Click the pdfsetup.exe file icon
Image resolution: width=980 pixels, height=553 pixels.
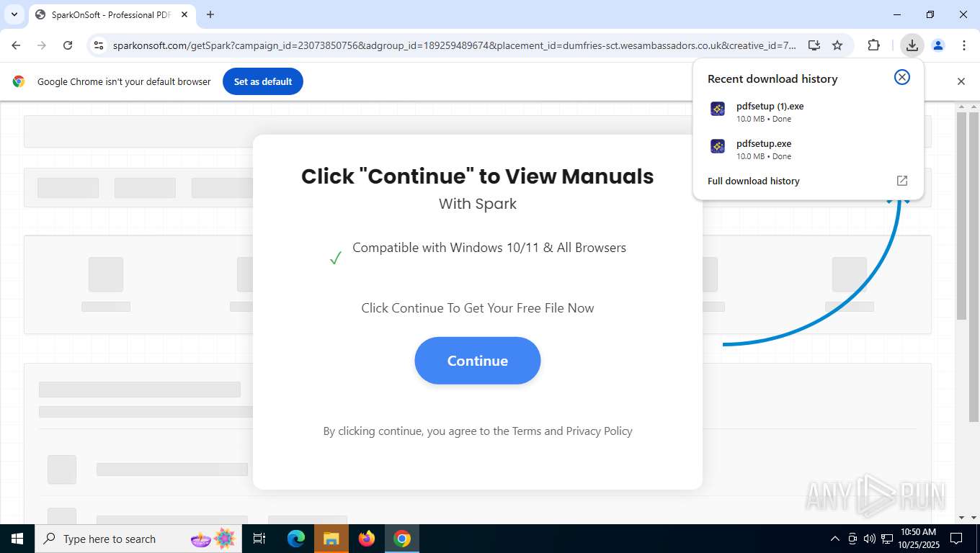click(x=718, y=146)
